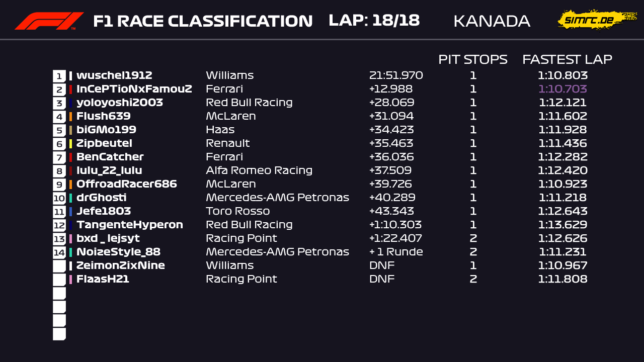Select the PIT STOPS column header
The width and height of the screenshot is (644, 362).
tap(472, 59)
